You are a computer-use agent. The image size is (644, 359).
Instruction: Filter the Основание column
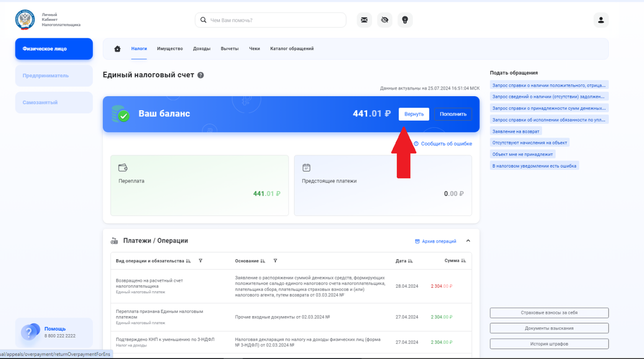coord(275,261)
